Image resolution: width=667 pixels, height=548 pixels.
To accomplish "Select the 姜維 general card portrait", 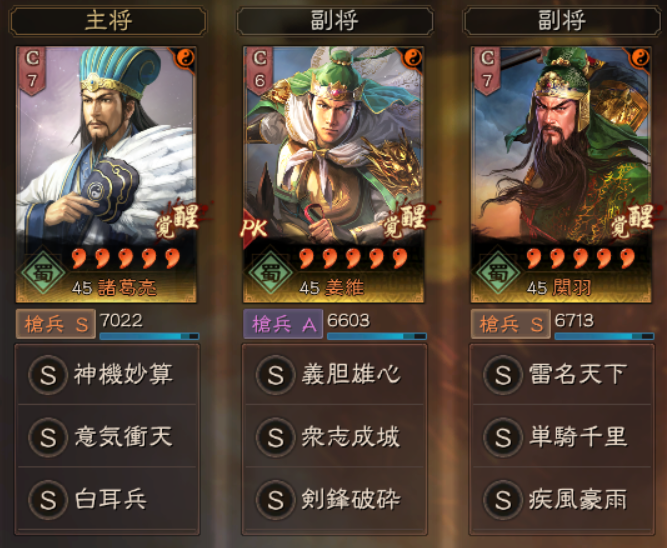I will [334, 174].
